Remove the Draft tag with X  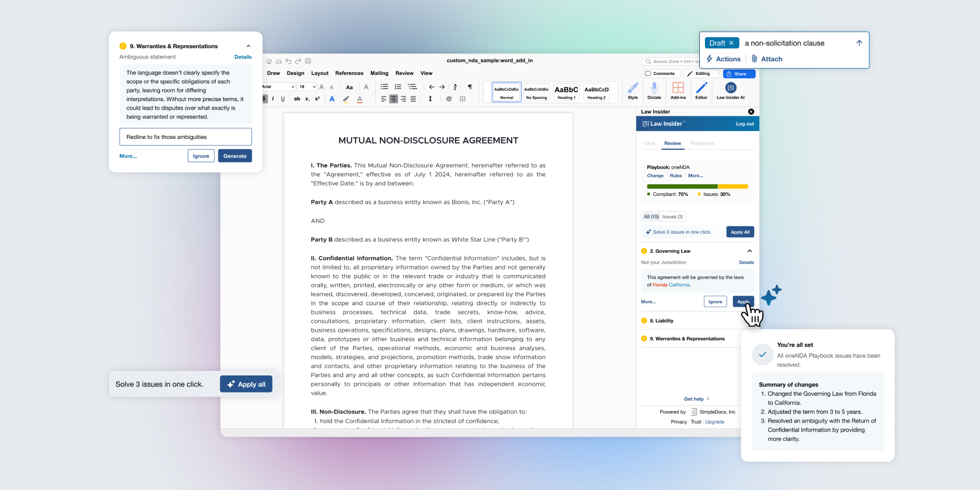tap(732, 43)
